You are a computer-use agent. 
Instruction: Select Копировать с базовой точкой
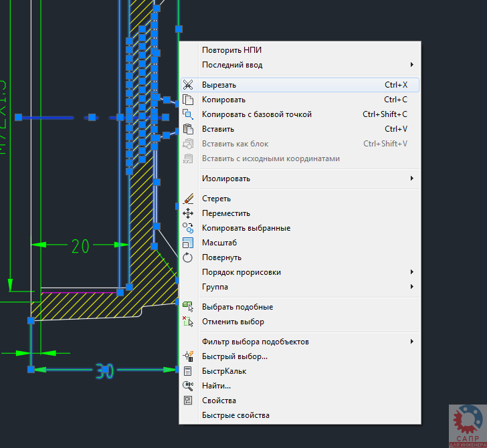coord(300,114)
